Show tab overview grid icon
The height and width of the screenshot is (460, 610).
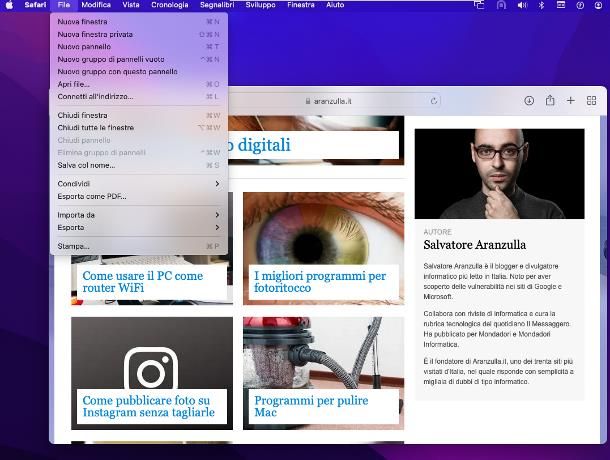tap(591, 101)
